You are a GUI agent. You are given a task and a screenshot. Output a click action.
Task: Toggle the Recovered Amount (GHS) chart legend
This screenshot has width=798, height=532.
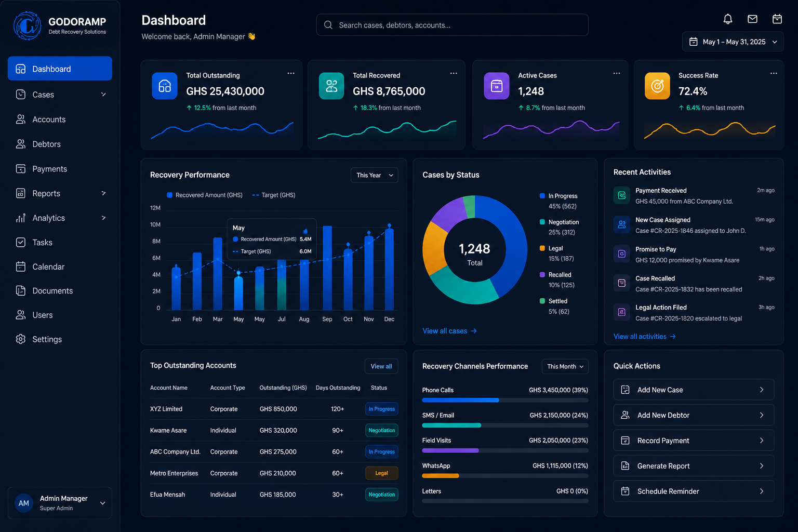click(x=205, y=195)
